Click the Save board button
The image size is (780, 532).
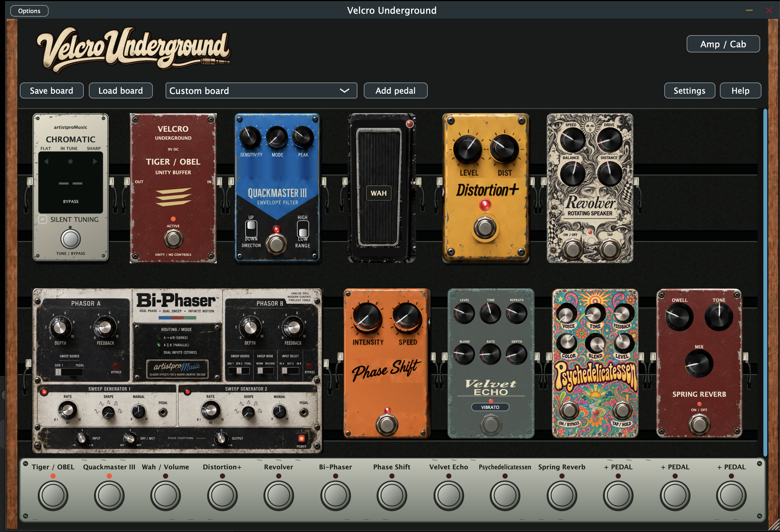[52, 90]
